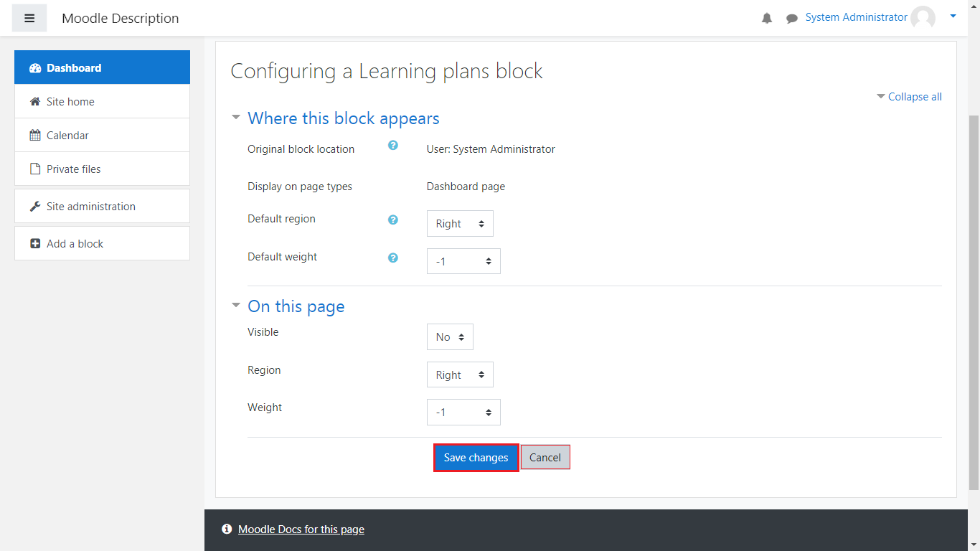Click help icon for Original block location
The width and height of the screenshot is (980, 551).
[393, 145]
